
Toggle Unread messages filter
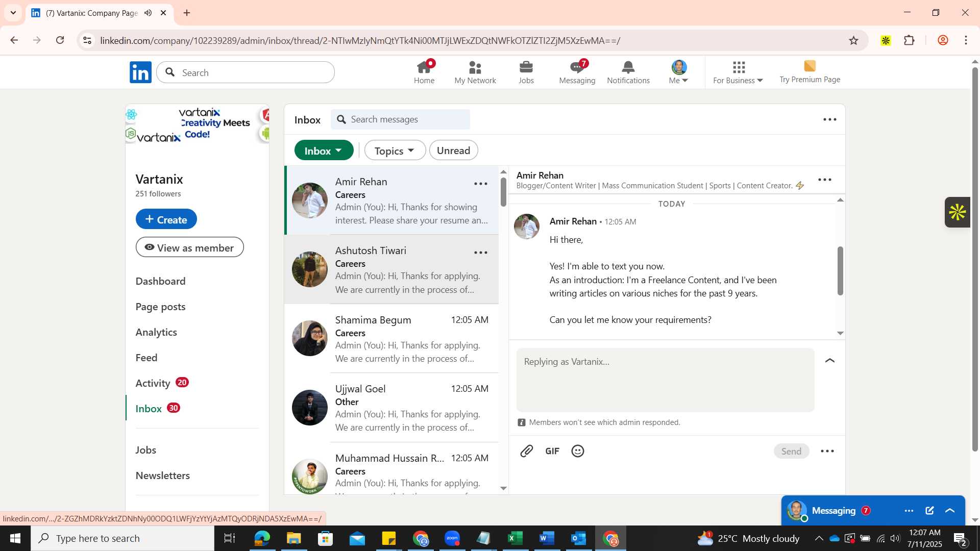click(x=453, y=151)
